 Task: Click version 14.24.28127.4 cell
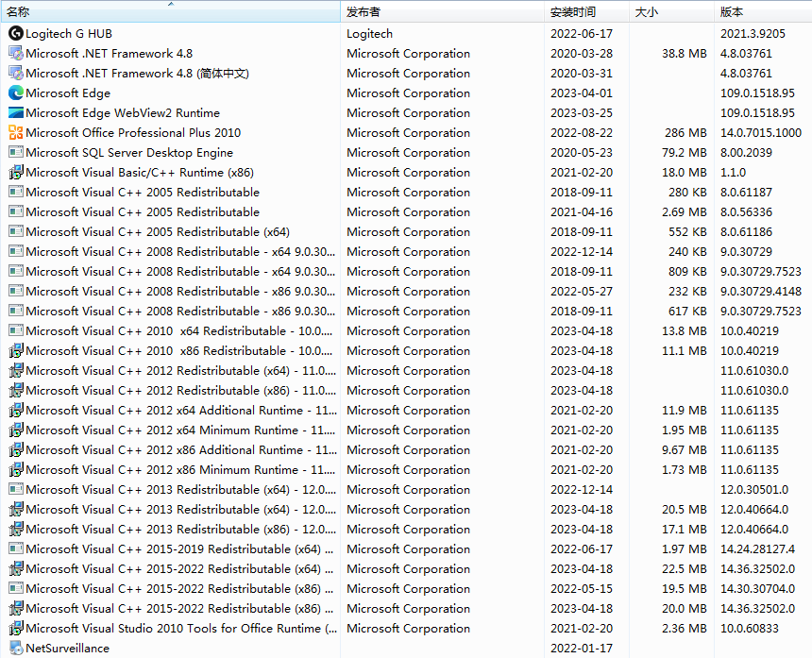(x=757, y=549)
